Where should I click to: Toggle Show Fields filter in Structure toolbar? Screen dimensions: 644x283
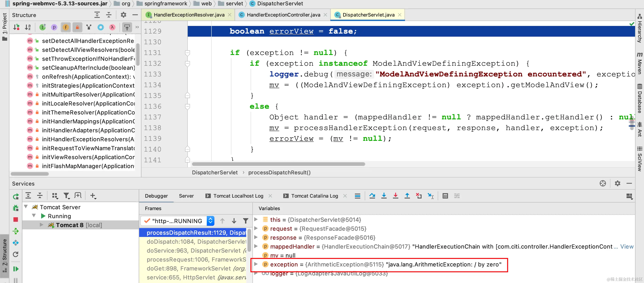66,27
